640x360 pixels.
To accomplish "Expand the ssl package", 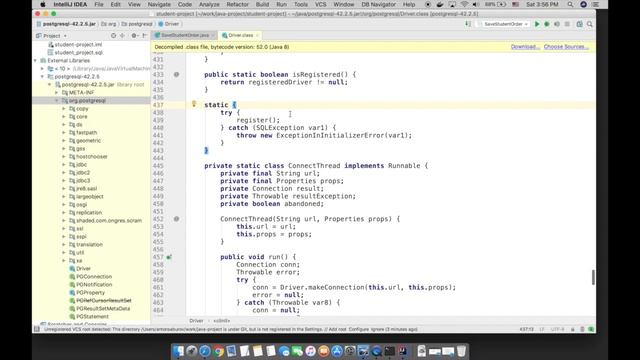I will [x=64, y=229].
